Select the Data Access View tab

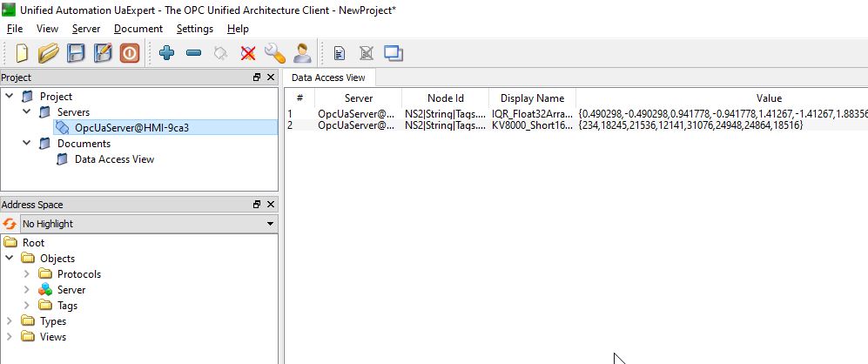[329, 78]
